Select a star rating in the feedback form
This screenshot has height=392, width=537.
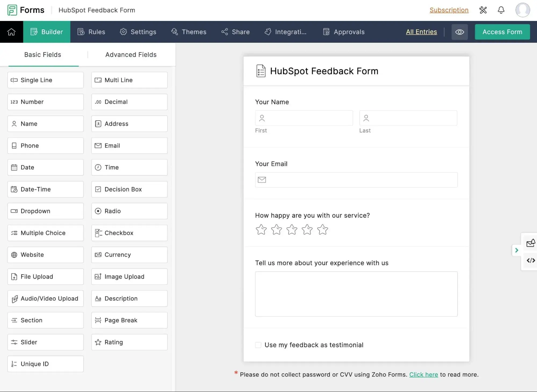click(291, 229)
